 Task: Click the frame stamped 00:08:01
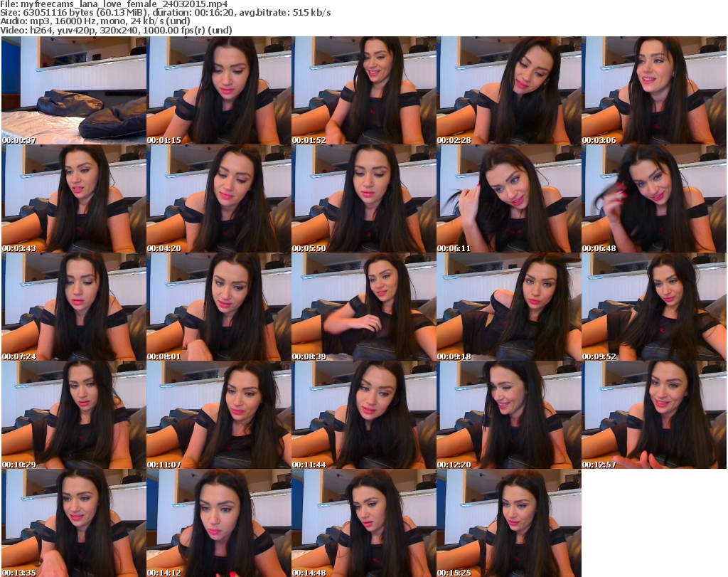point(219,307)
